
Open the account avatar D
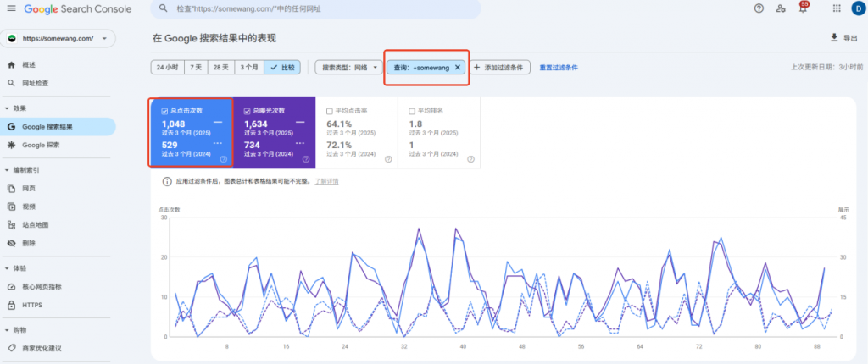coord(858,8)
